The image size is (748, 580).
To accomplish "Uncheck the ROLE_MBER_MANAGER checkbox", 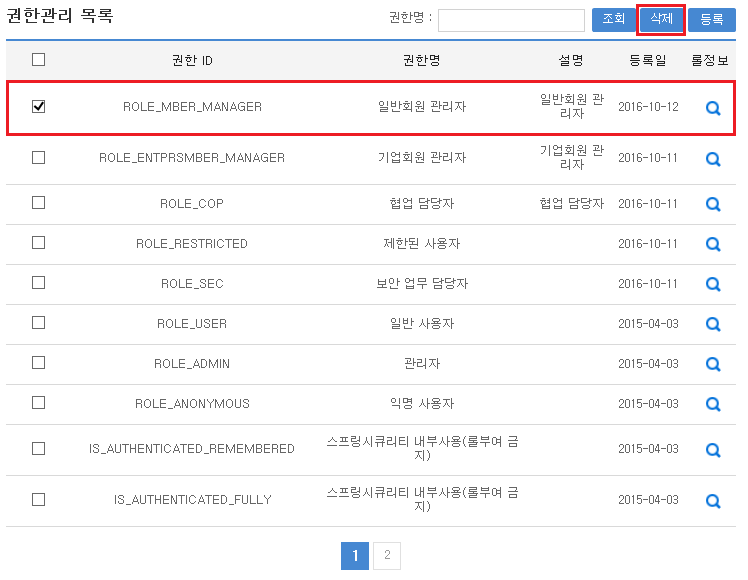I will [x=39, y=106].
